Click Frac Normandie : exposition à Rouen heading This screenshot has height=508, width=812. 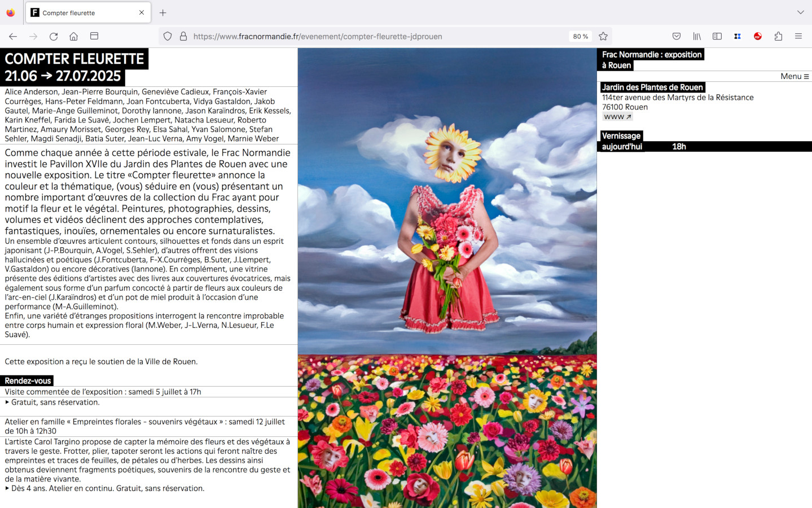(x=651, y=60)
